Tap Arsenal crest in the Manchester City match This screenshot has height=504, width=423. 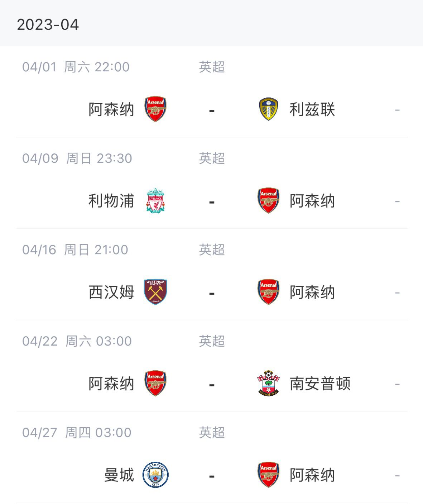pos(268,475)
